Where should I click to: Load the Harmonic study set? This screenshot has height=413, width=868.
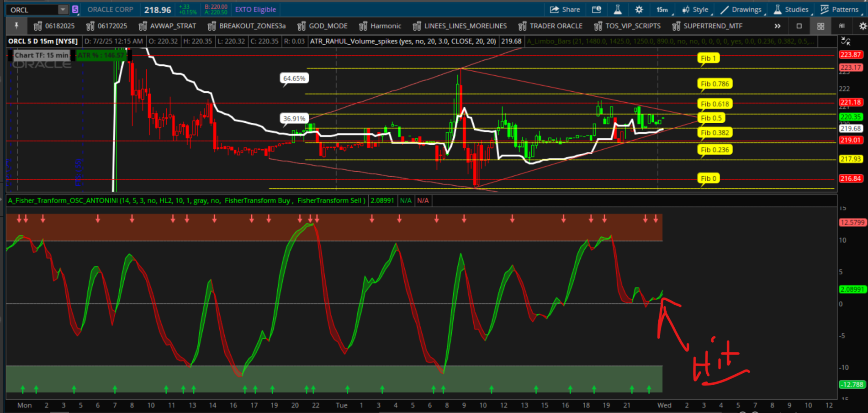point(380,26)
